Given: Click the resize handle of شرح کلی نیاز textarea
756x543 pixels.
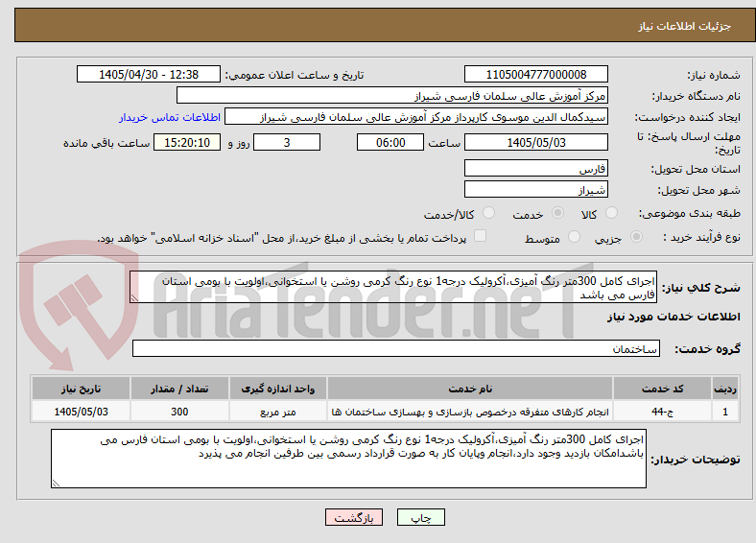Looking at the screenshot, I should point(134,298).
